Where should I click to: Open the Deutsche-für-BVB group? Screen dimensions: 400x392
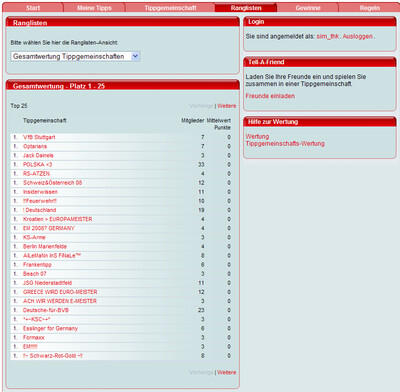46,310
